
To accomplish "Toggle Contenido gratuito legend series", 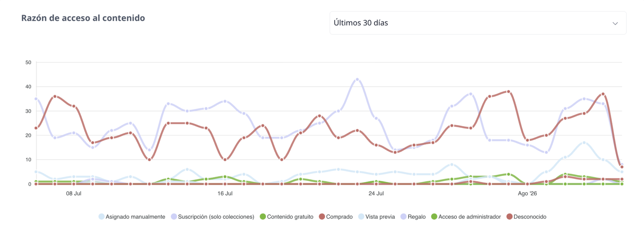I will point(287,217).
